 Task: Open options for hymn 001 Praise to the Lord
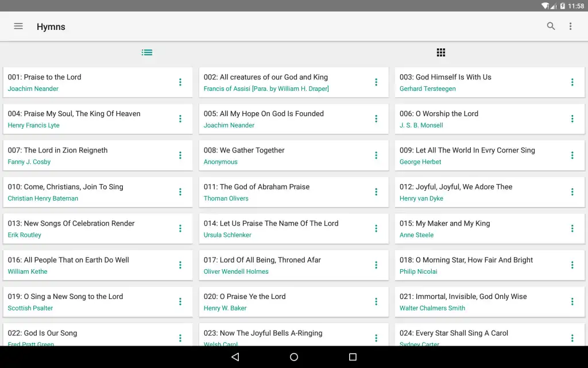pyautogui.click(x=180, y=82)
